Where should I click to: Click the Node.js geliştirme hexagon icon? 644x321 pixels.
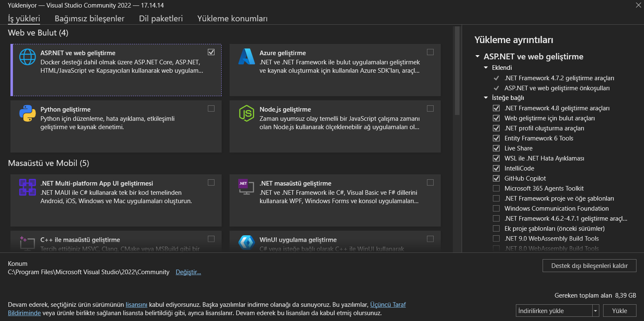tap(247, 113)
